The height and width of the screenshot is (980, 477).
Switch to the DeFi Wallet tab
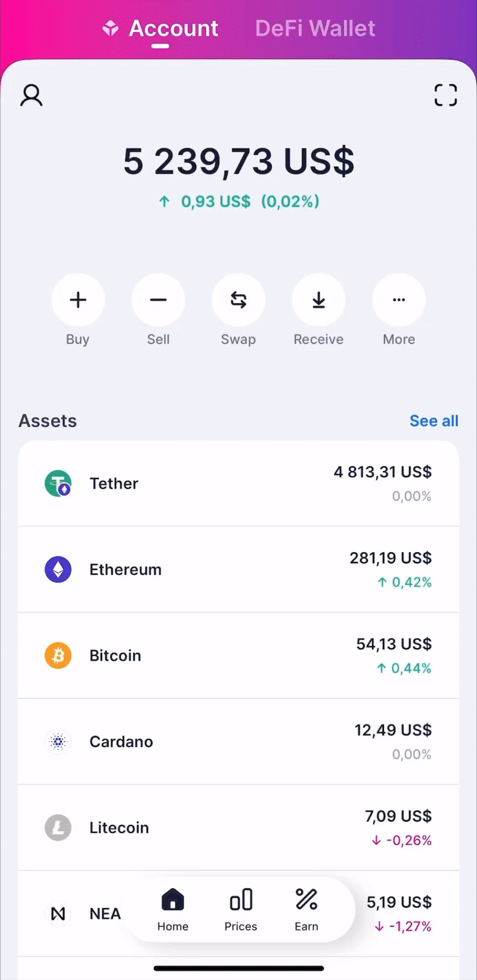[315, 29]
